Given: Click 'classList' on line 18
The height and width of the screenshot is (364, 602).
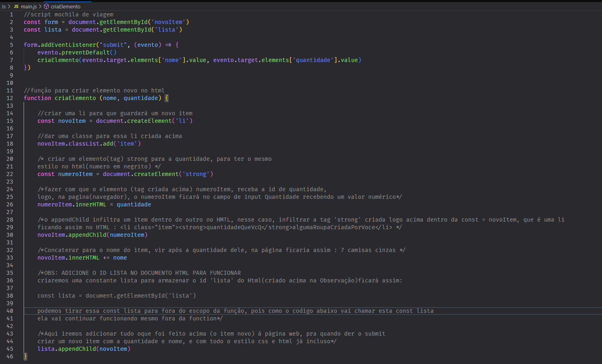Looking at the screenshot, I should pos(84,144).
